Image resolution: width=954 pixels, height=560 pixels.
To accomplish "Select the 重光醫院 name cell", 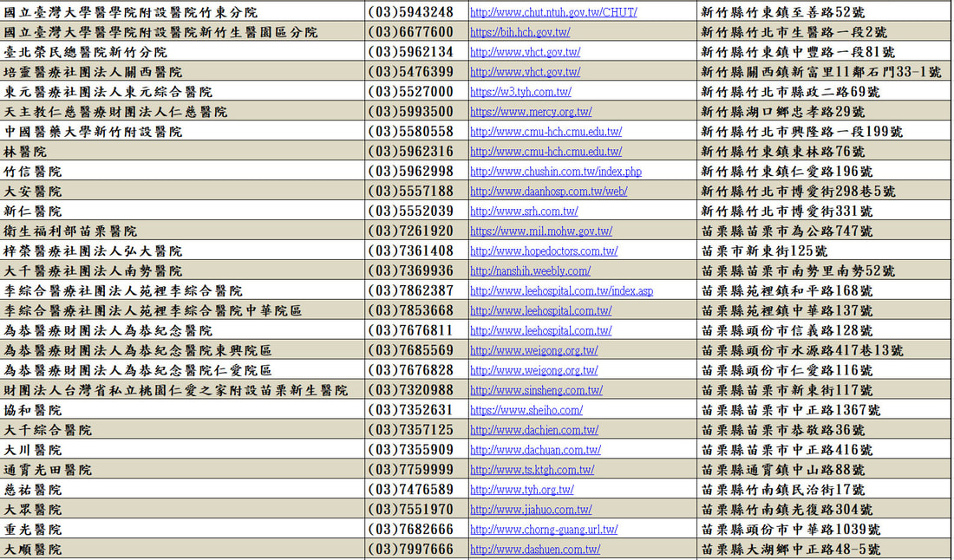I will 182,530.
